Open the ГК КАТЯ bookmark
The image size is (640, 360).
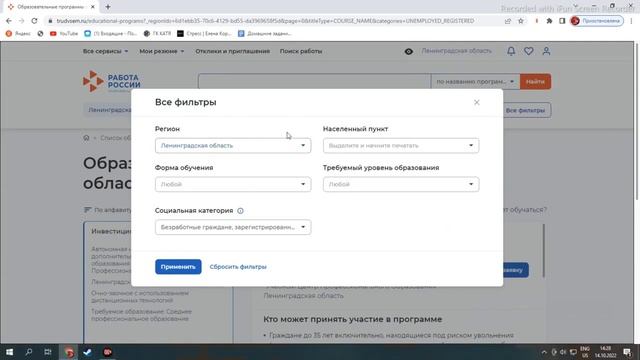coord(158,34)
